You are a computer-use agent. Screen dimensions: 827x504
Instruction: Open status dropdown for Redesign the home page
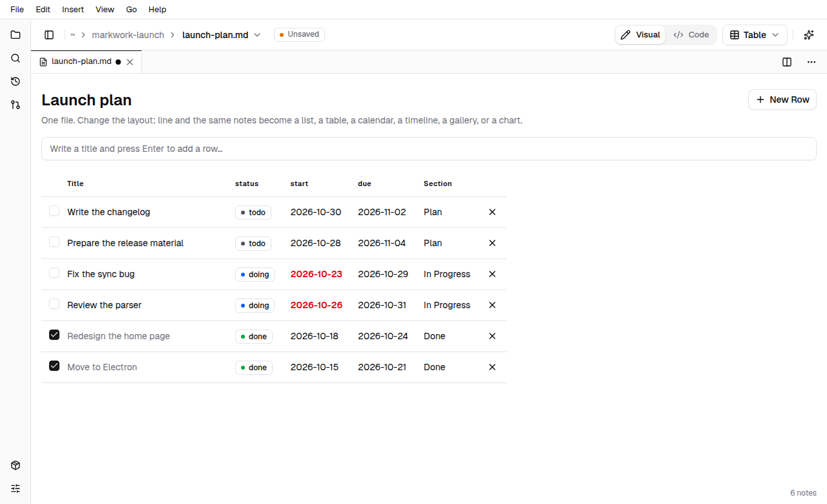(x=254, y=337)
